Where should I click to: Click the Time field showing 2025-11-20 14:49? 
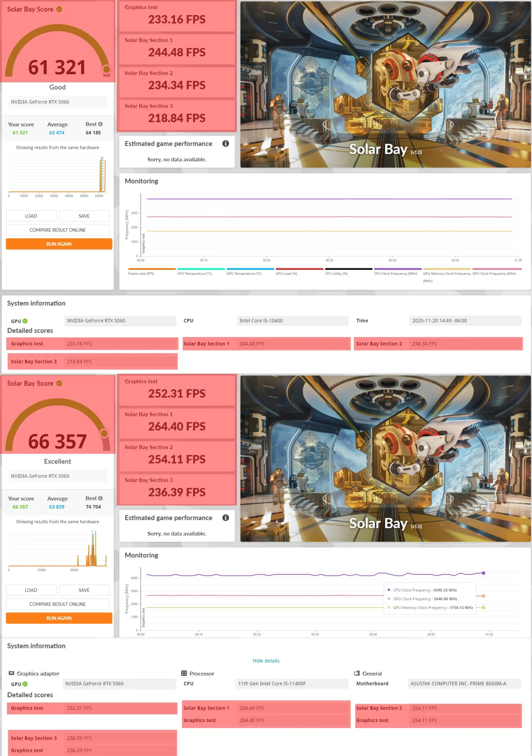pos(465,321)
